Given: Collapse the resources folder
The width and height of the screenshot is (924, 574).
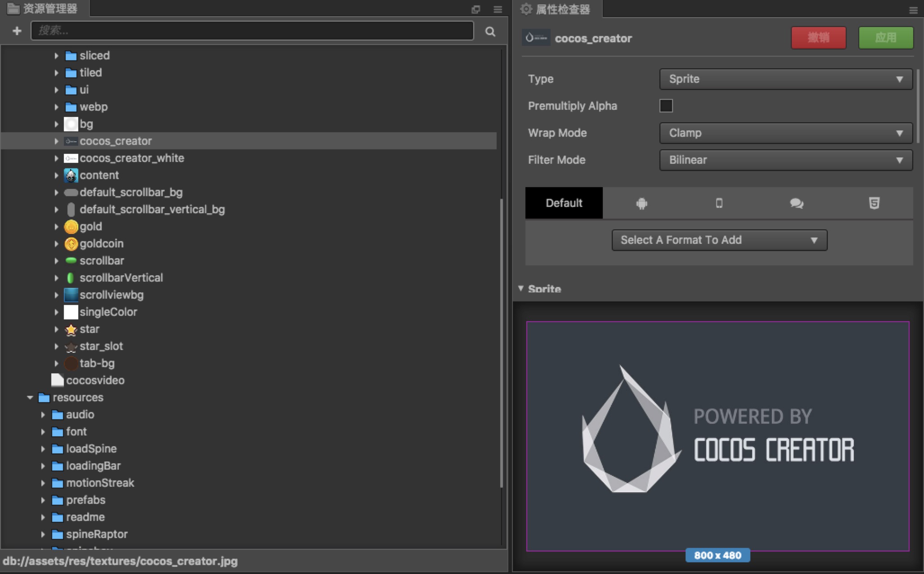Looking at the screenshot, I should [x=30, y=398].
